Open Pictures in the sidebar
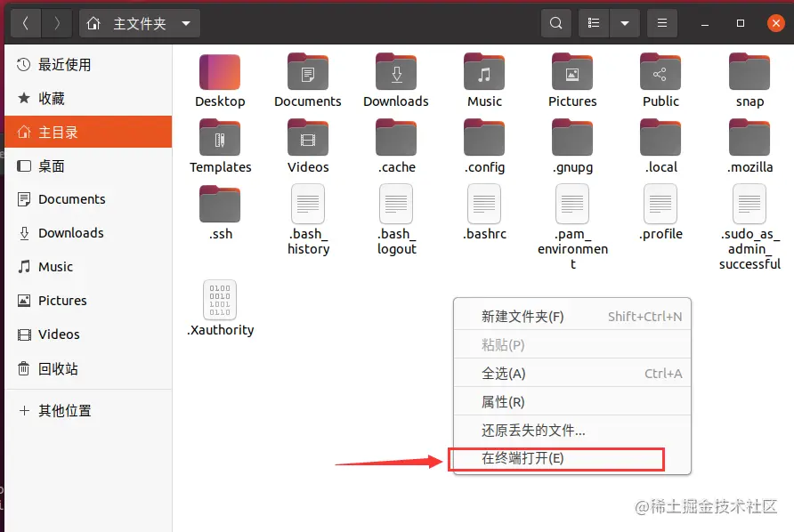The width and height of the screenshot is (794, 532). 88,301
